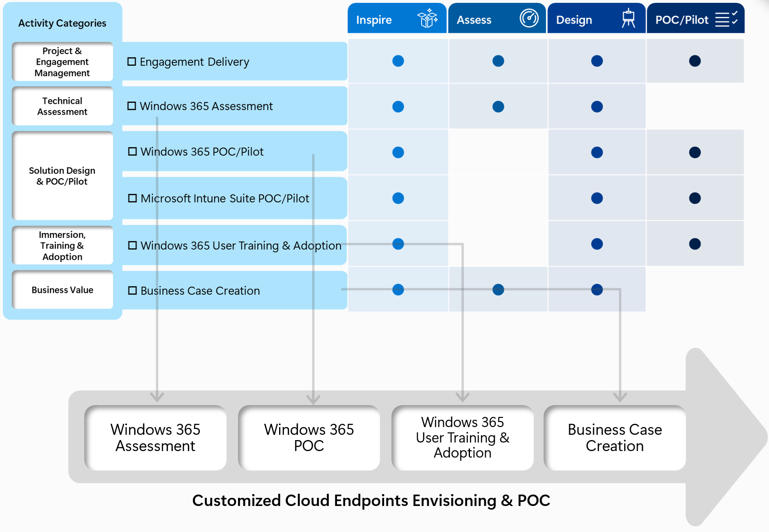
Task: Check the Microsoft Intune Suite POC/Pilot checkbox
Action: click(132, 198)
